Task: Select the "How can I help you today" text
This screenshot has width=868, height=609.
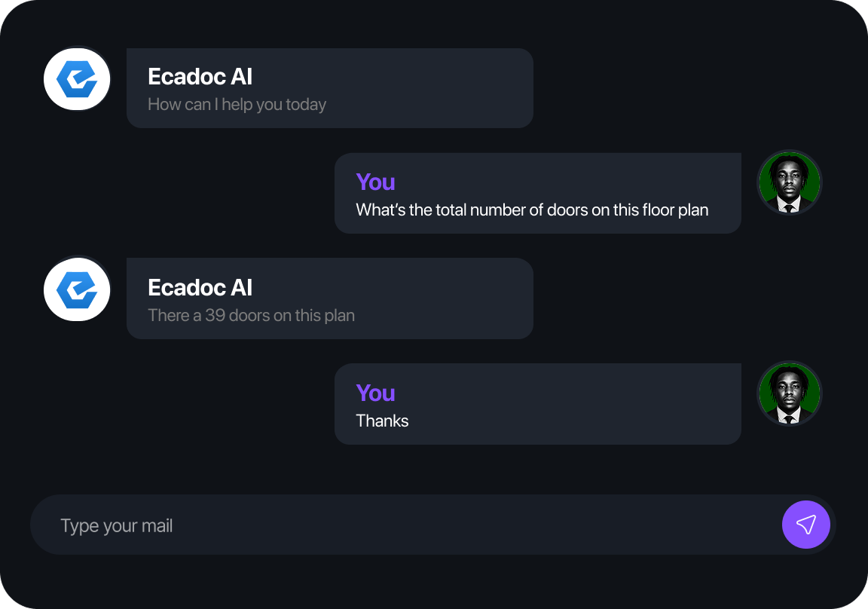Action: point(237,105)
